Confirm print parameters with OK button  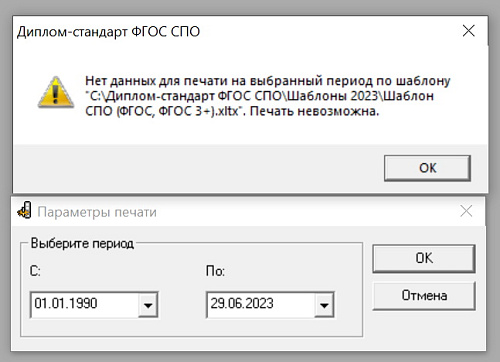pos(424,258)
